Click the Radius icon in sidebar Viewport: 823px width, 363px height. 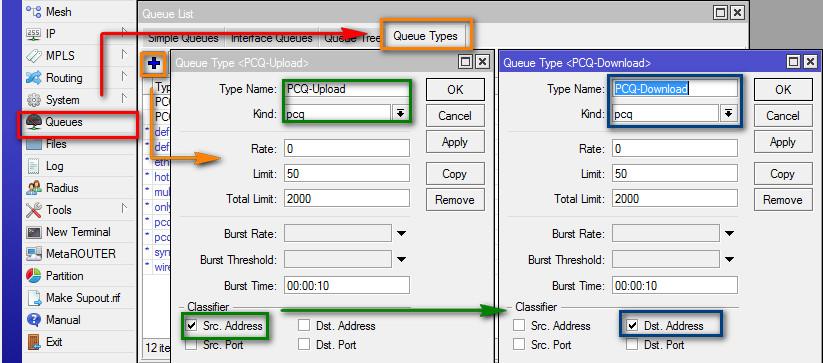(34, 188)
